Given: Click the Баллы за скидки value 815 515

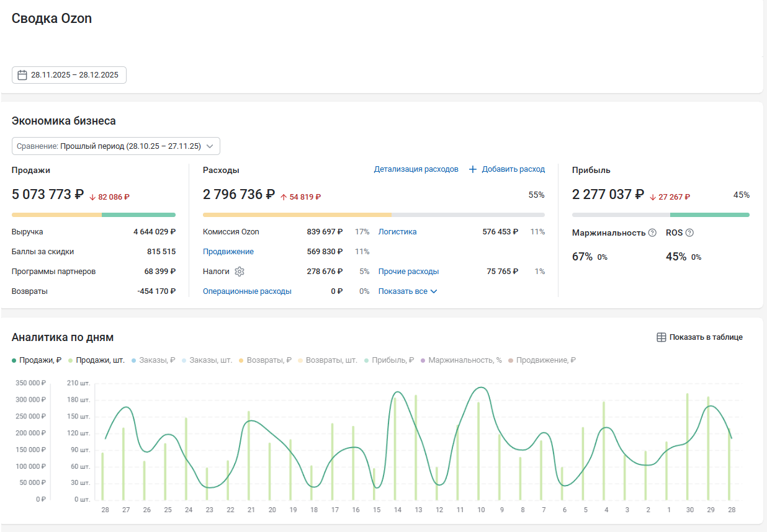Looking at the screenshot, I should (x=161, y=252).
